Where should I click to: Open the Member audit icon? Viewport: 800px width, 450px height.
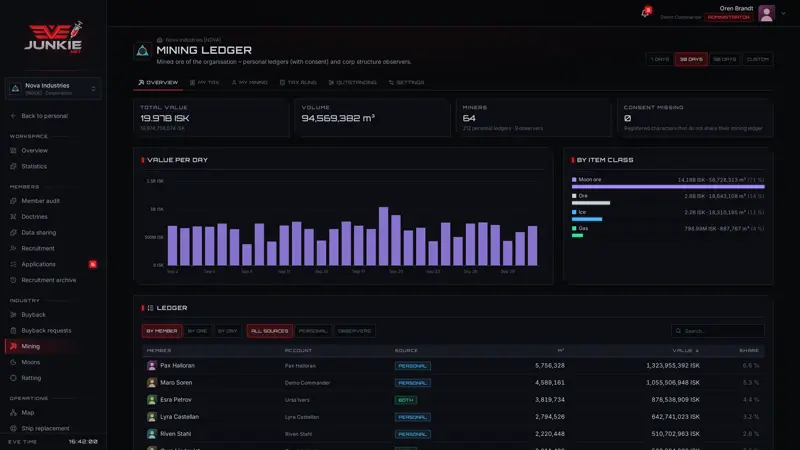coord(13,201)
